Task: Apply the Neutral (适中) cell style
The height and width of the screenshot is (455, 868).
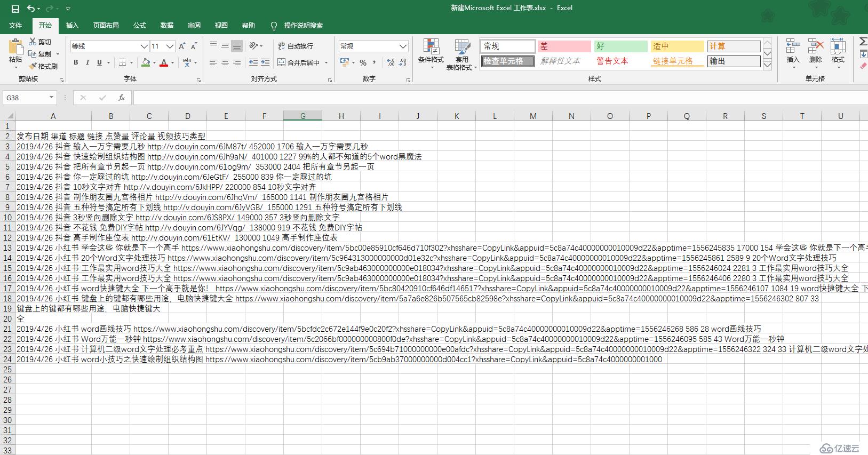Action: click(x=677, y=46)
